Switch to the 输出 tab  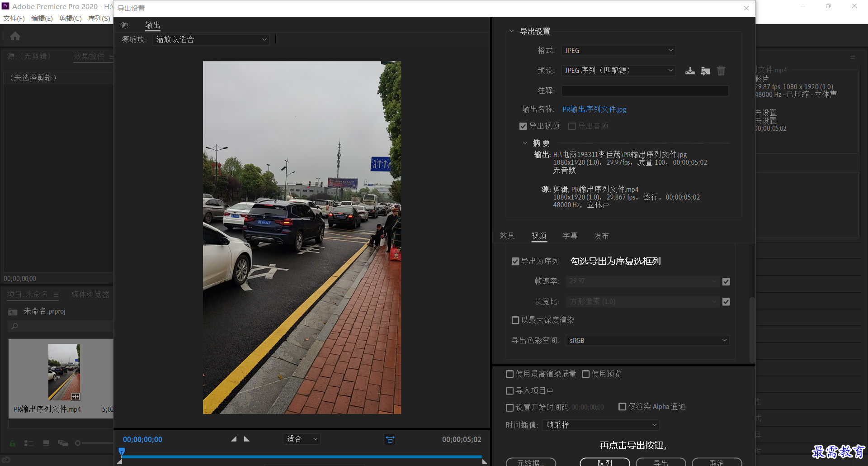point(152,25)
